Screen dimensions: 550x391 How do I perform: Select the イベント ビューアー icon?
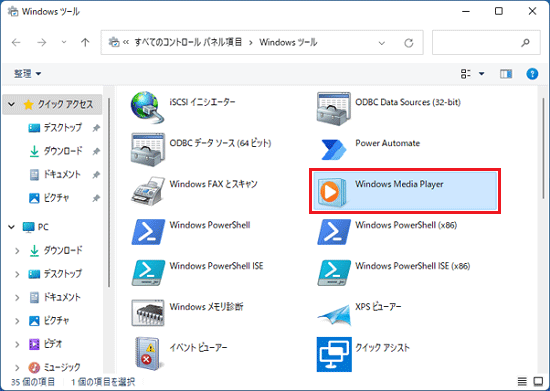pos(148,354)
